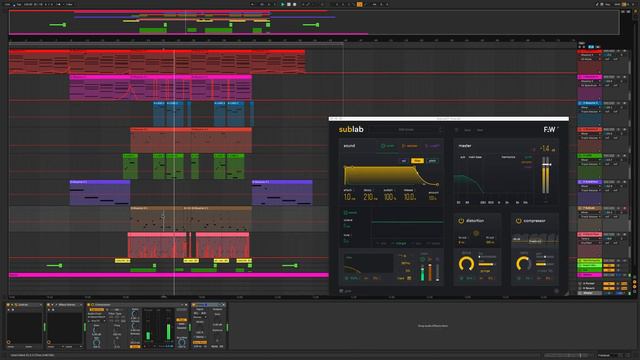
Task: Toggle the compressor power icon in SubLab
Action: click(x=518, y=221)
